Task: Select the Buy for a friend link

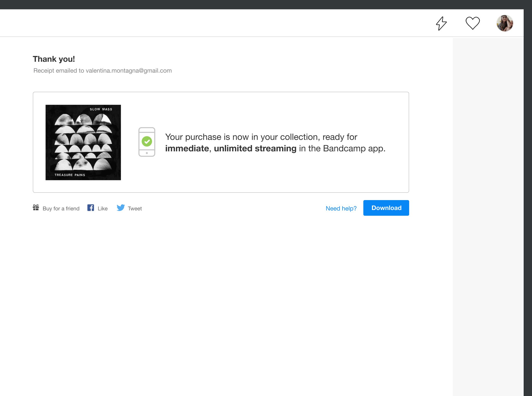Action: [61, 208]
